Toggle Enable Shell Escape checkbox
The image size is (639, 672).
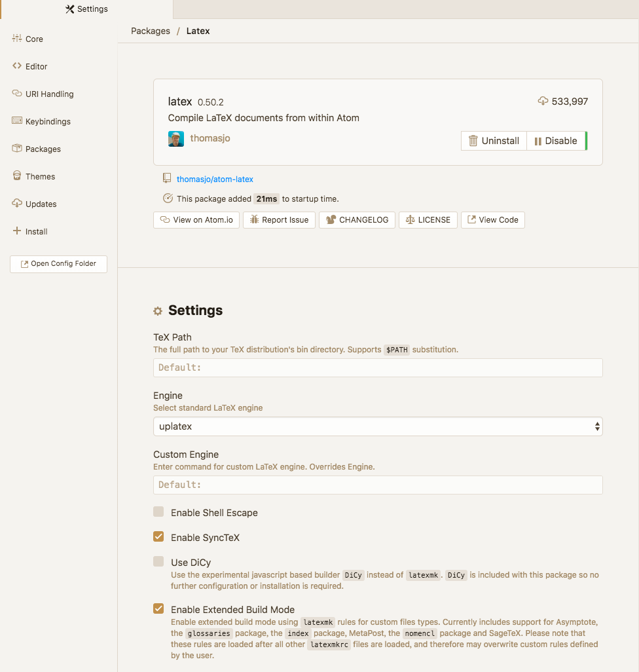click(158, 512)
